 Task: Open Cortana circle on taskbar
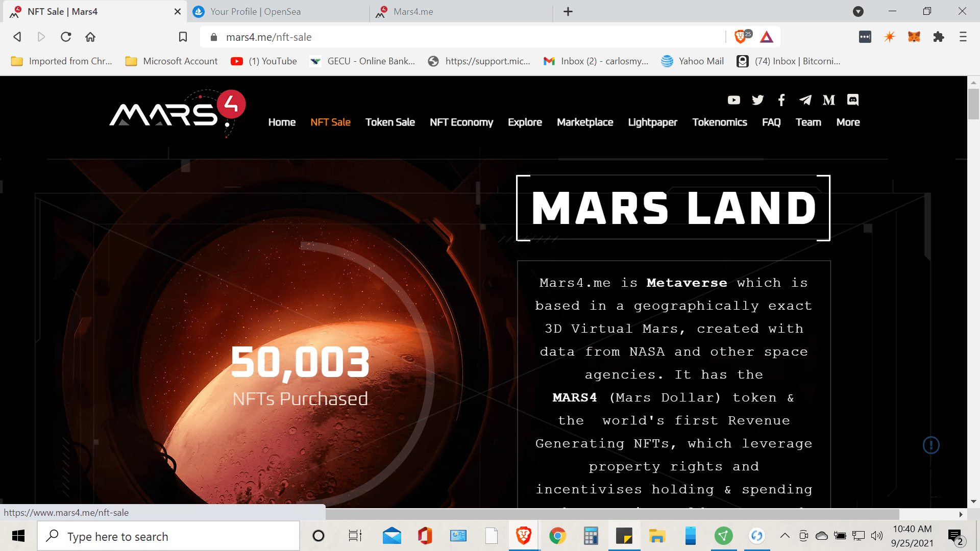point(318,536)
